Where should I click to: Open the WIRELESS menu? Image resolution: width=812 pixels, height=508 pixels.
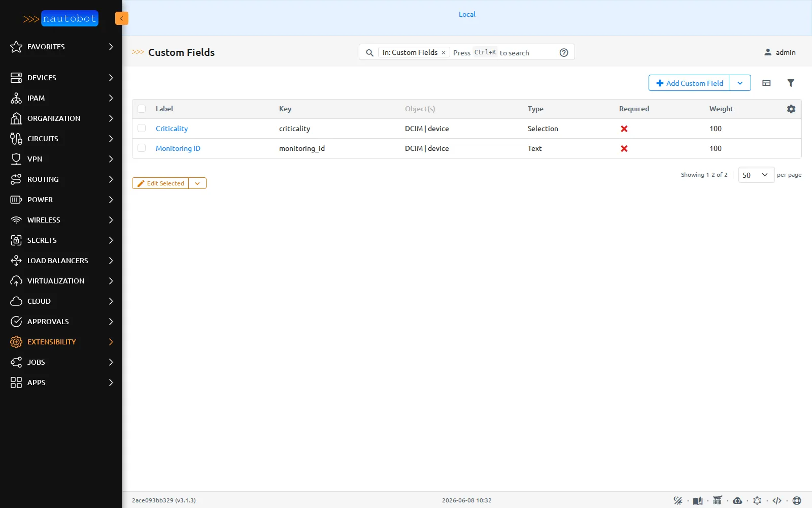coord(61,220)
